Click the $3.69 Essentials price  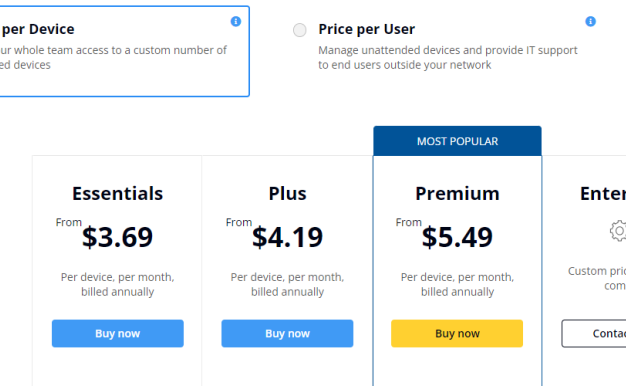coord(117,237)
